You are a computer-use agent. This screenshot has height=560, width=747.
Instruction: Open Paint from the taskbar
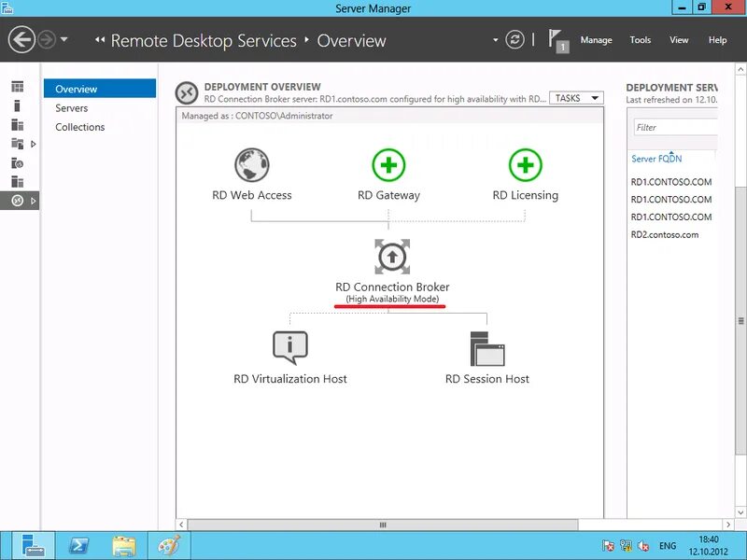pyautogui.click(x=170, y=545)
